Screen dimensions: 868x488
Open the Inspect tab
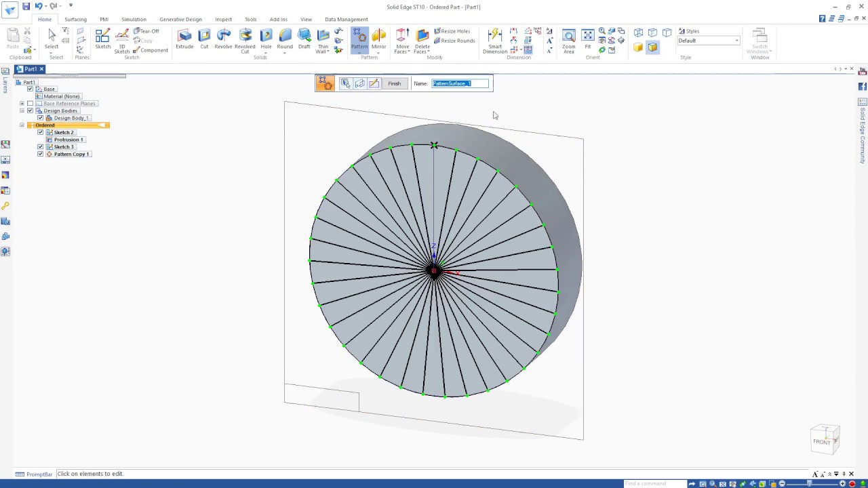(x=223, y=20)
